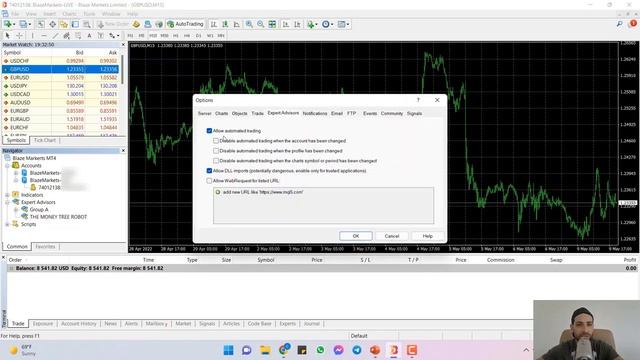The height and width of the screenshot is (360, 640).
Task: Toggle the AutoTrading button
Action: pyautogui.click(x=185, y=24)
